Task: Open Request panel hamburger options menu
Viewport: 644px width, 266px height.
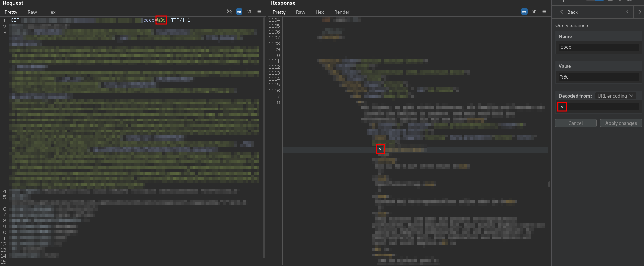Action: (259, 11)
